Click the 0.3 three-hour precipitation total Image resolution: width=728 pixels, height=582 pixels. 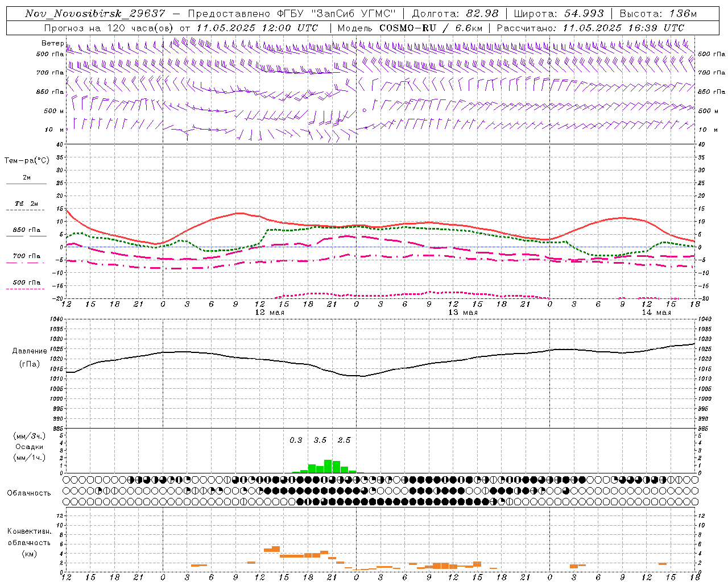(296, 440)
